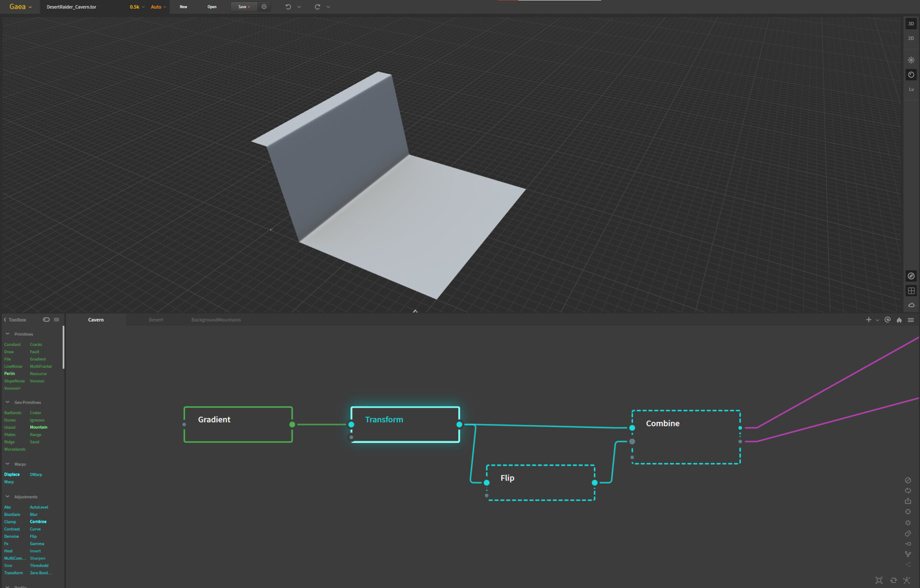This screenshot has width=920, height=588.
Task: Toggle the Lv control on the right sidebar
Action: (911, 89)
